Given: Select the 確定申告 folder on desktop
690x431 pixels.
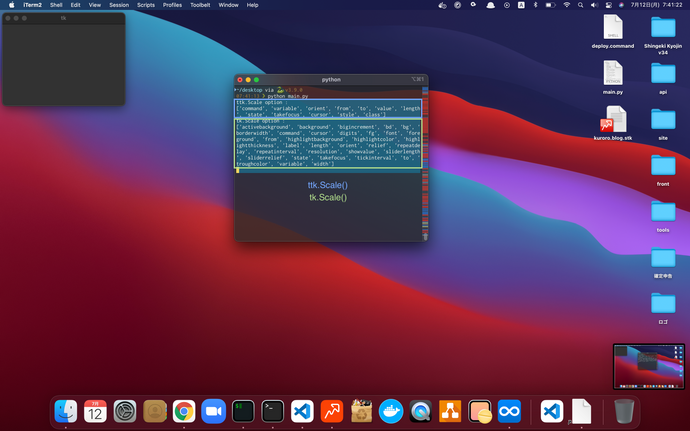Looking at the screenshot, I should point(663,262).
